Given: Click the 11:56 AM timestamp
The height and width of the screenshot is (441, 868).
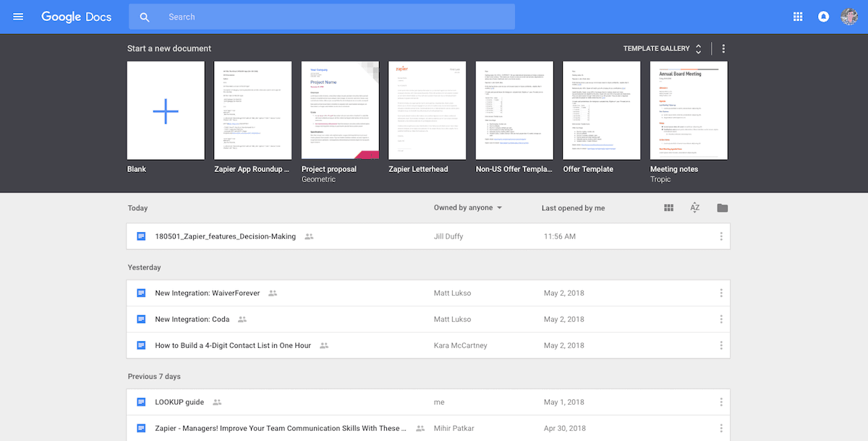Looking at the screenshot, I should (560, 236).
